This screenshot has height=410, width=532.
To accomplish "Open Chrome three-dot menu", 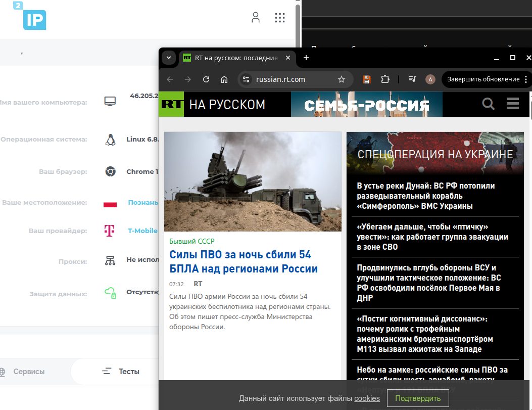I will (526, 79).
